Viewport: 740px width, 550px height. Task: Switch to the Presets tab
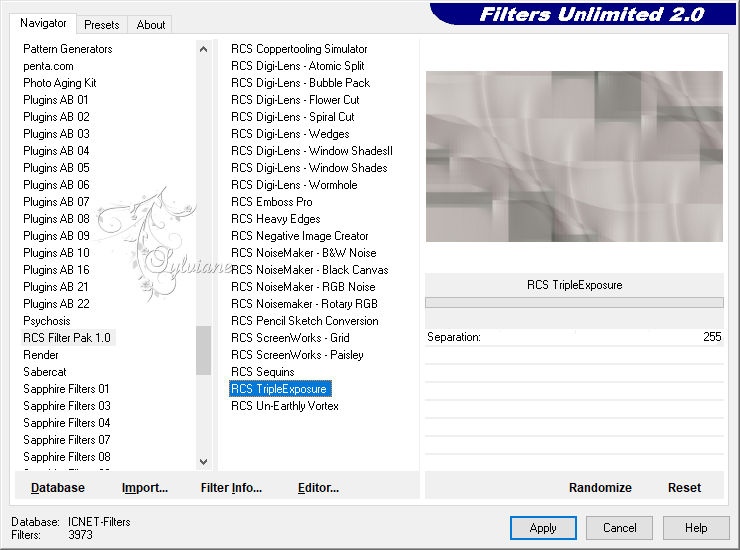point(101,25)
